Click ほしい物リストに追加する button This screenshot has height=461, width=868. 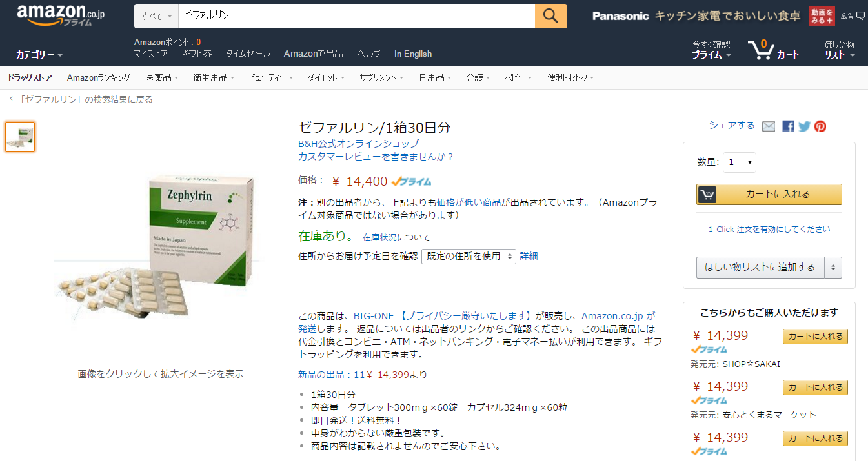click(760, 267)
